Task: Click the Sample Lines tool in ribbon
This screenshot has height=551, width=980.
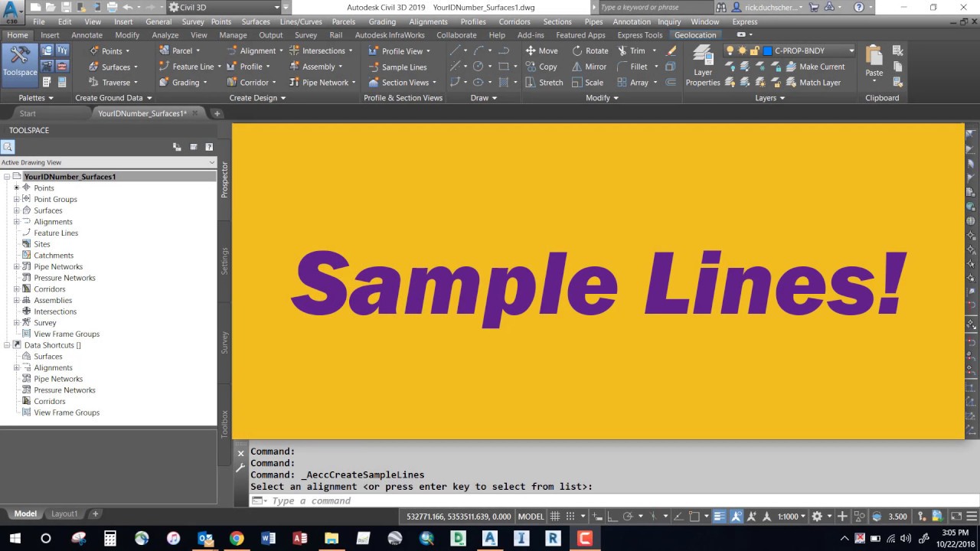Action: 397,67
